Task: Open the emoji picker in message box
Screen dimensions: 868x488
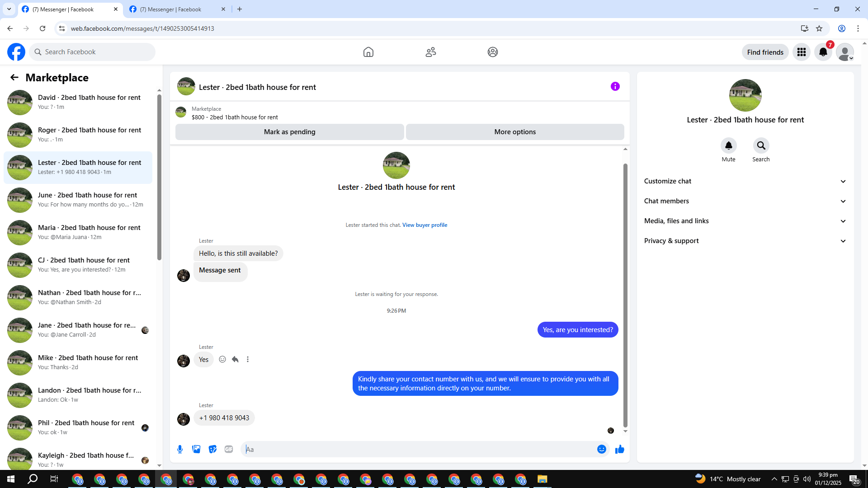Action: click(602, 449)
